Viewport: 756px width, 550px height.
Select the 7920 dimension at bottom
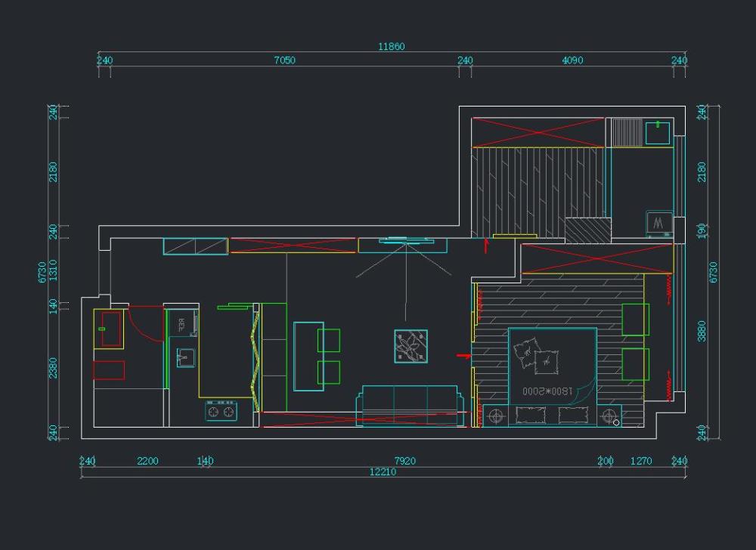click(x=405, y=461)
